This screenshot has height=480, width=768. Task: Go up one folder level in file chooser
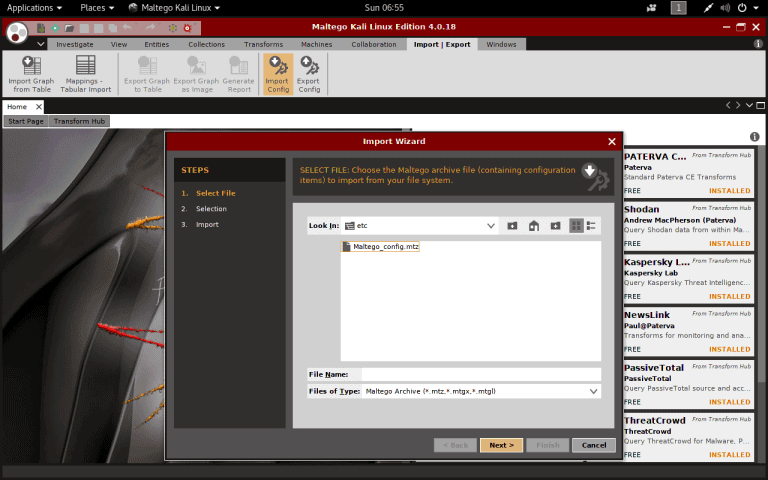click(x=512, y=226)
